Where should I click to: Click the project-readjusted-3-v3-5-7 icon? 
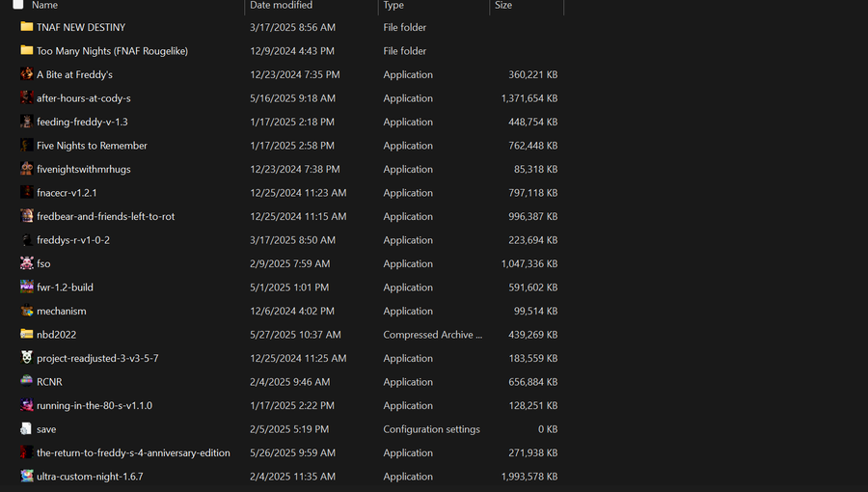point(27,358)
